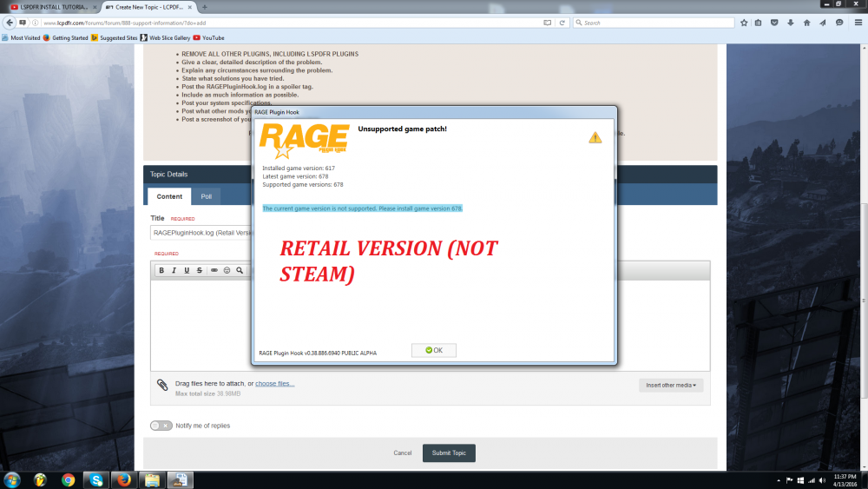Screen dimensions: 868x489
Task: Open the Paint window in the taskbar
Action: coord(180,479)
